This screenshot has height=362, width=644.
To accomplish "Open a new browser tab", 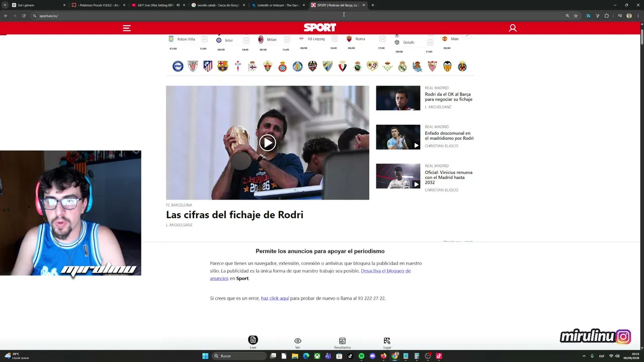I will [372, 5].
